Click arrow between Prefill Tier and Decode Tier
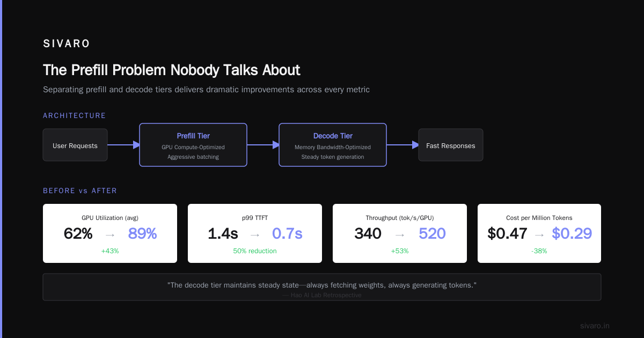644x338 pixels. click(263, 145)
